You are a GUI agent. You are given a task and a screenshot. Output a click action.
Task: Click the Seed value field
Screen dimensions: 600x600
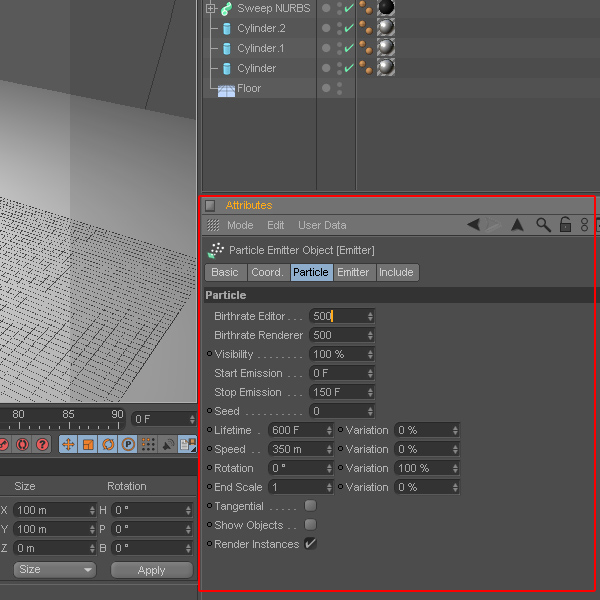point(341,411)
